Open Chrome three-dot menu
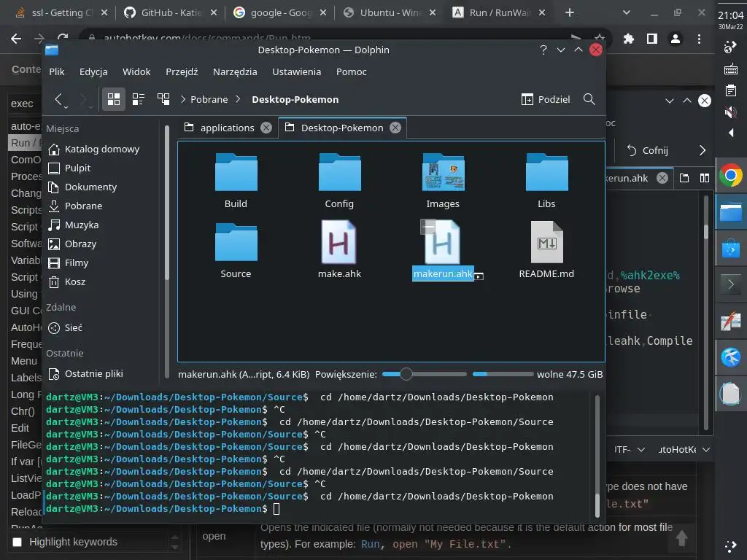The width and height of the screenshot is (747, 560). coord(699,39)
